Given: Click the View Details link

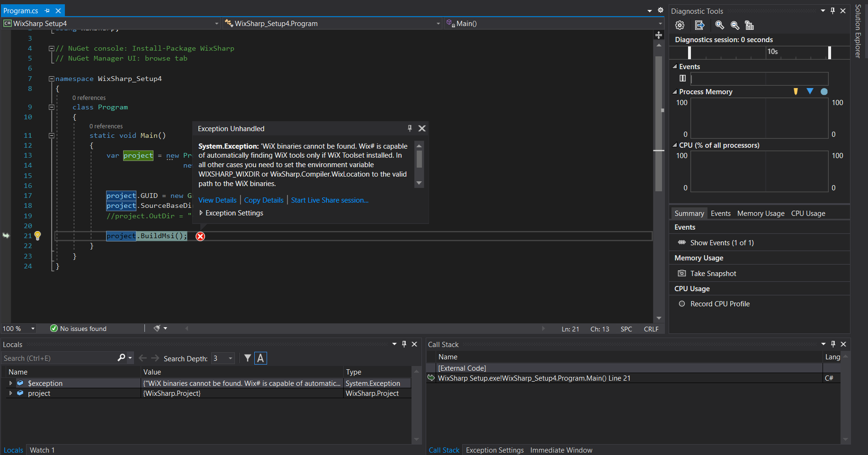Looking at the screenshot, I should coord(217,200).
